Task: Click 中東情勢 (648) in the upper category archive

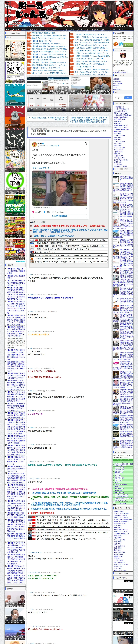Action: pos(119,107)
